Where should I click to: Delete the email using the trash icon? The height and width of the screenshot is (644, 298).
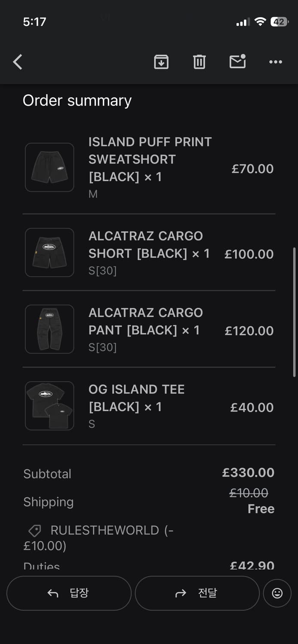click(199, 62)
